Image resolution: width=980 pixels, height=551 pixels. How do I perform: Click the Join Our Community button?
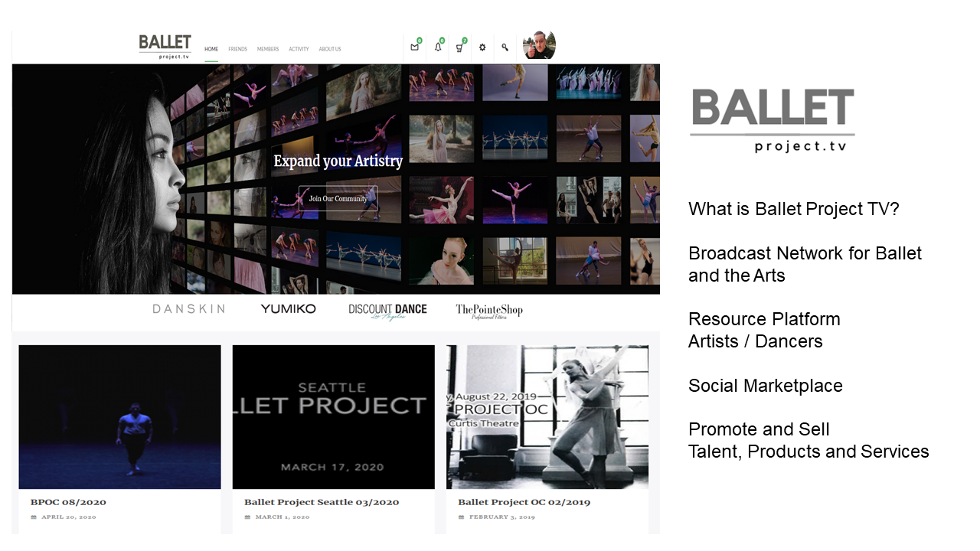pyautogui.click(x=338, y=198)
